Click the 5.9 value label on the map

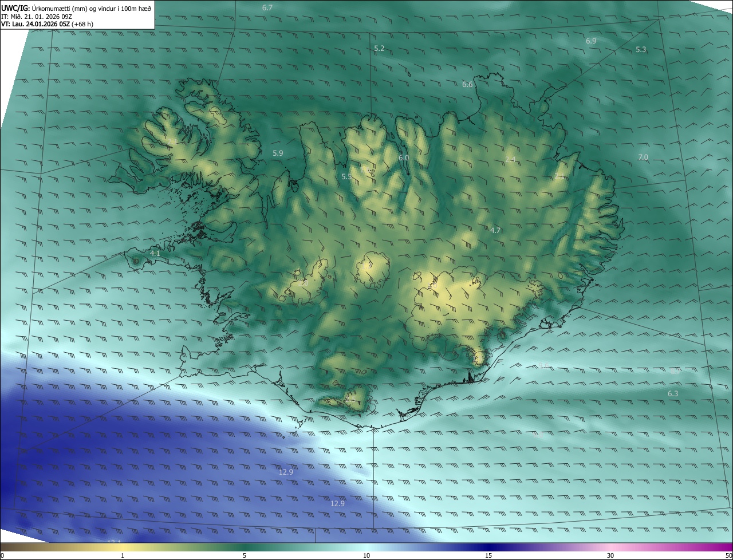point(278,153)
